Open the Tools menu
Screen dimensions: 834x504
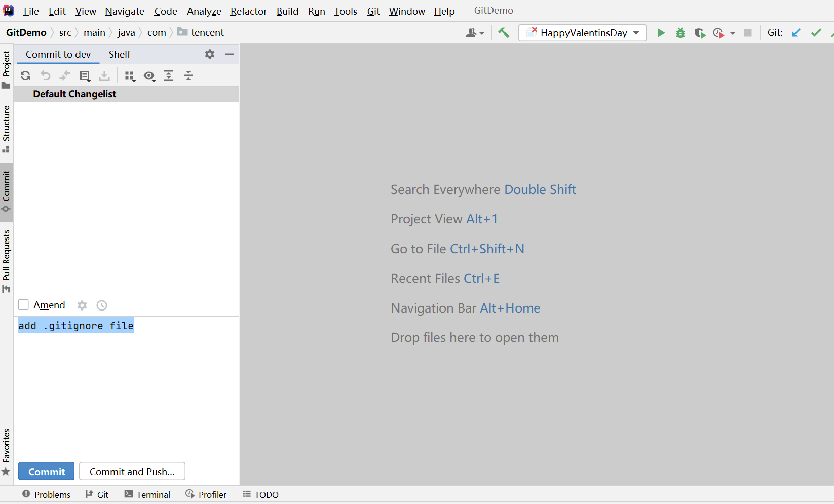point(346,11)
